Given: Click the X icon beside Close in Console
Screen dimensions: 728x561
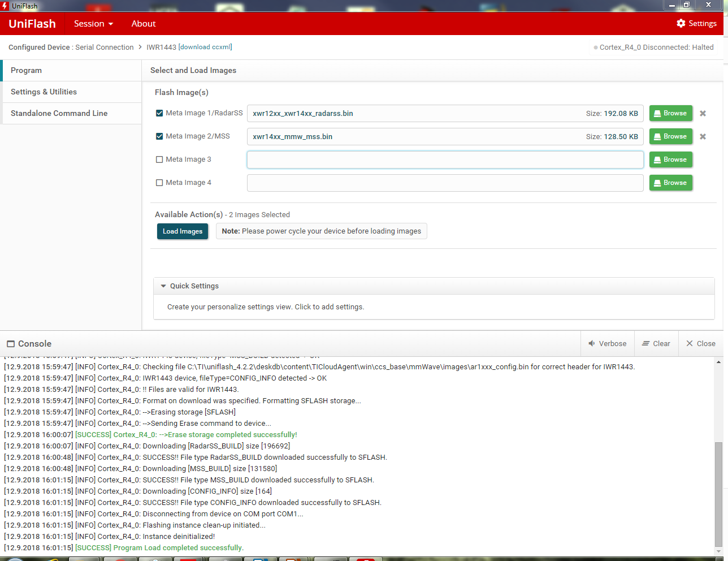Looking at the screenshot, I should [690, 343].
